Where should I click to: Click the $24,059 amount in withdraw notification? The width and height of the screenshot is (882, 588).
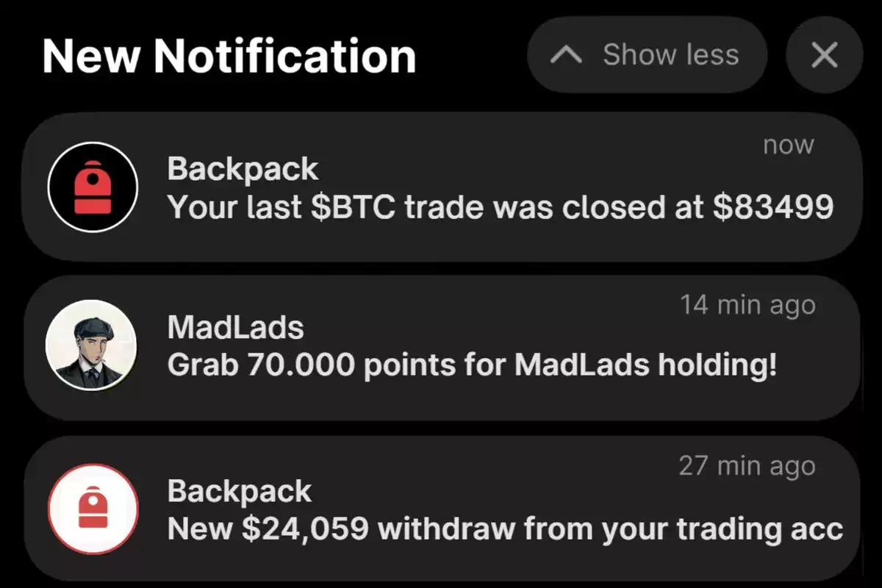[x=305, y=528]
